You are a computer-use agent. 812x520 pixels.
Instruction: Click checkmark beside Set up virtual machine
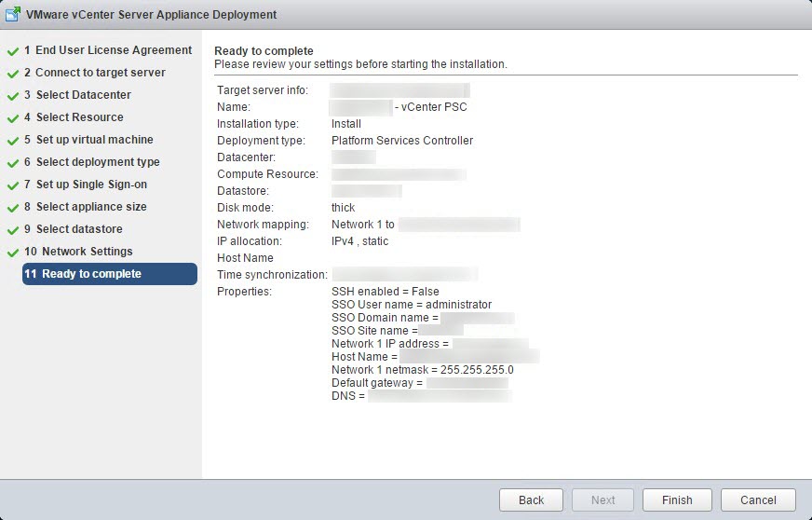click(x=12, y=141)
